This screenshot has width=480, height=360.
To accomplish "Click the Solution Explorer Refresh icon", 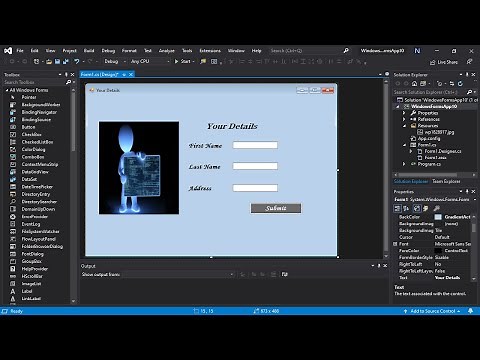I will 460,83.
